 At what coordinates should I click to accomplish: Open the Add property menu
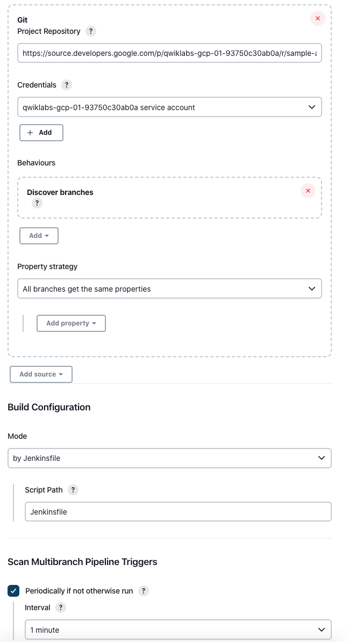point(71,323)
